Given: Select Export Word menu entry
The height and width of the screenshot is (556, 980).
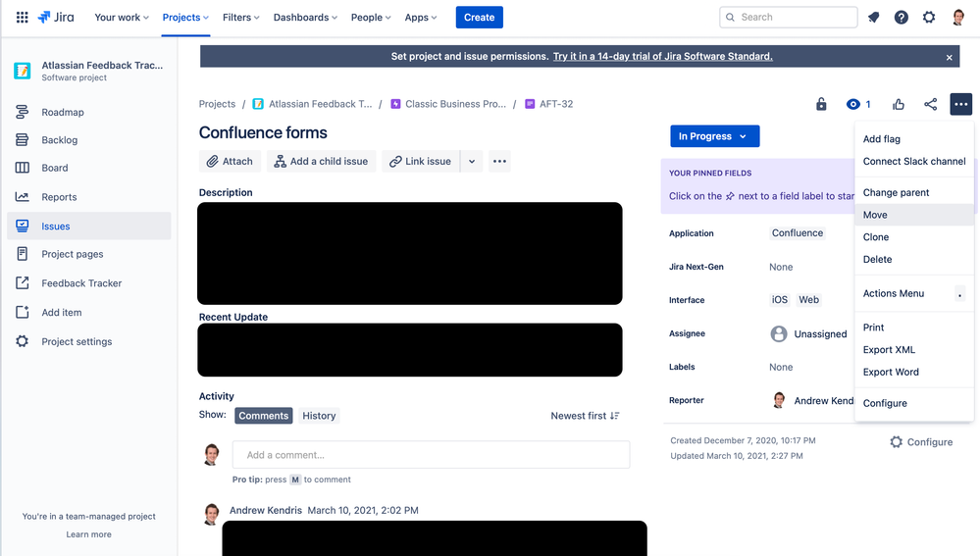Looking at the screenshot, I should [x=913, y=373].
